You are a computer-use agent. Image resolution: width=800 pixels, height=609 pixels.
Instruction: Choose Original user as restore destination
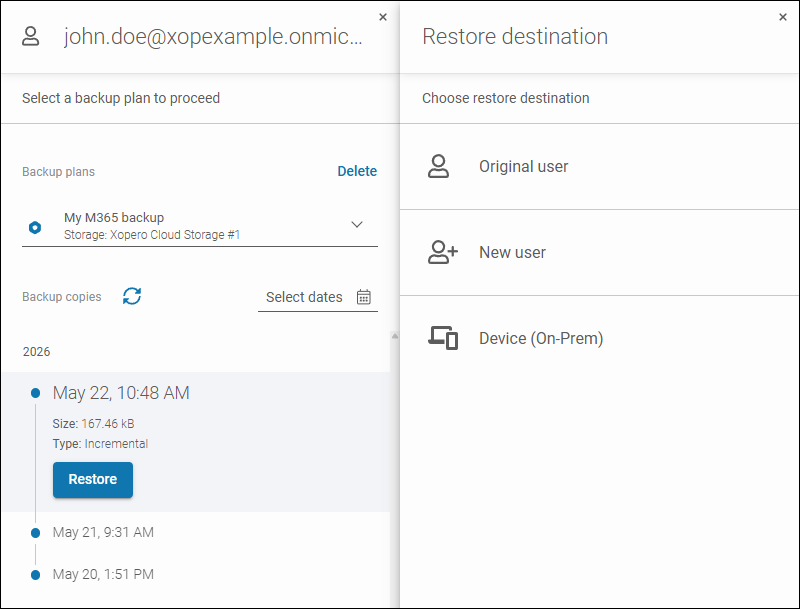click(599, 166)
